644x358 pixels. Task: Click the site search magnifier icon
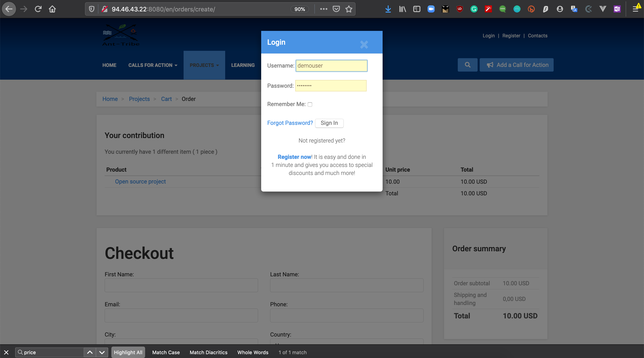point(467,65)
